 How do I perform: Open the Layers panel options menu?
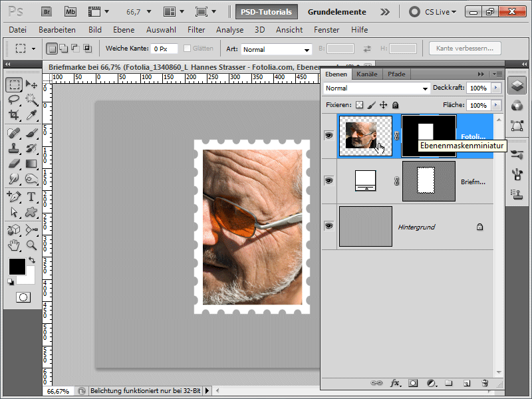coord(497,74)
